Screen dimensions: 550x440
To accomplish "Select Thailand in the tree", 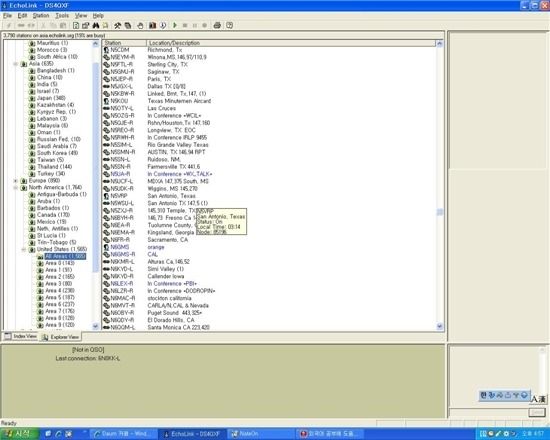I will point(54,167).
